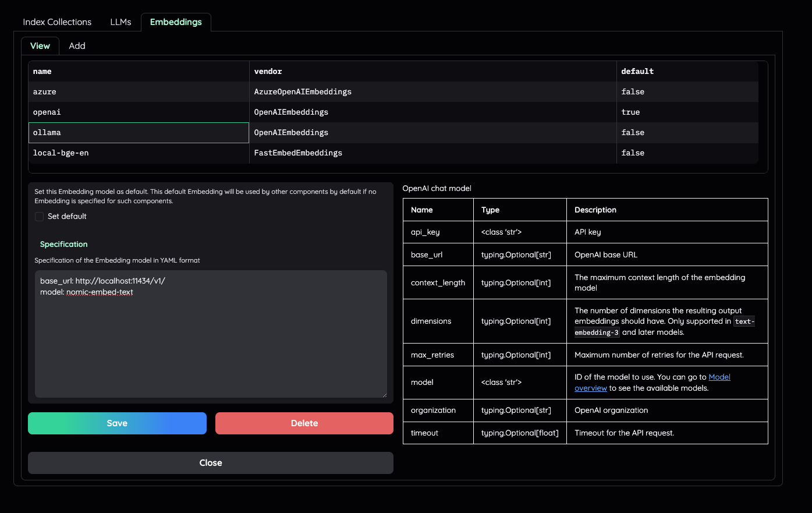
Task: Select the local-bge-en embedding row
Action: (x=139, y=153)
